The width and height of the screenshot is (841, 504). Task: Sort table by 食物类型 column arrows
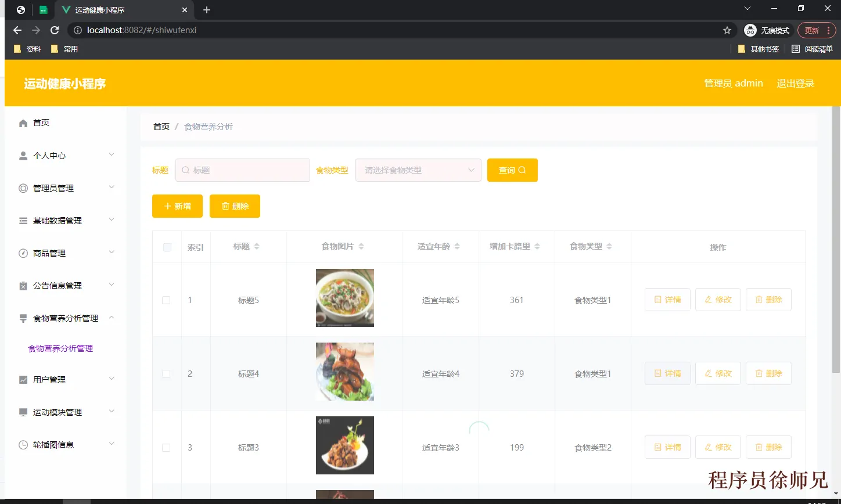609,246
